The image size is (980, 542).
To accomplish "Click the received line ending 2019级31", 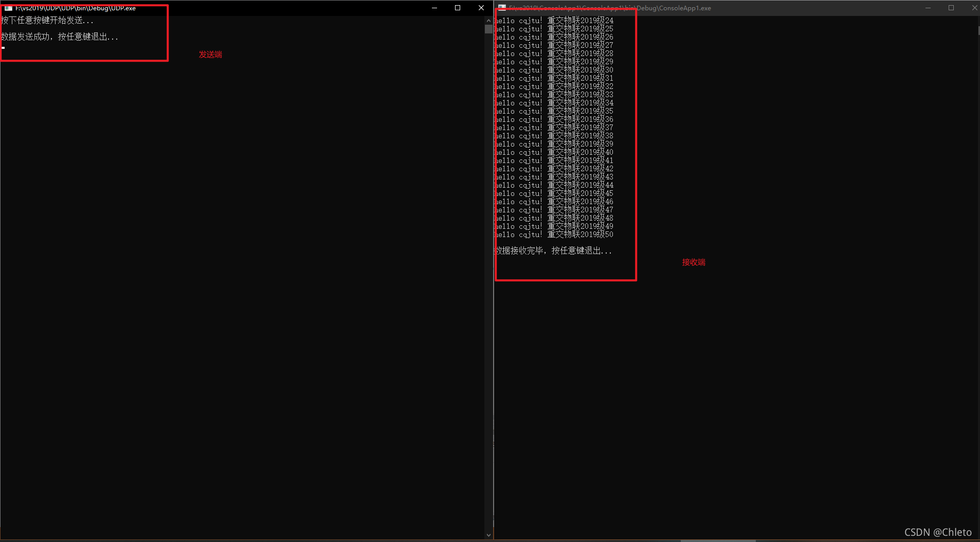I will click(554, 78).
